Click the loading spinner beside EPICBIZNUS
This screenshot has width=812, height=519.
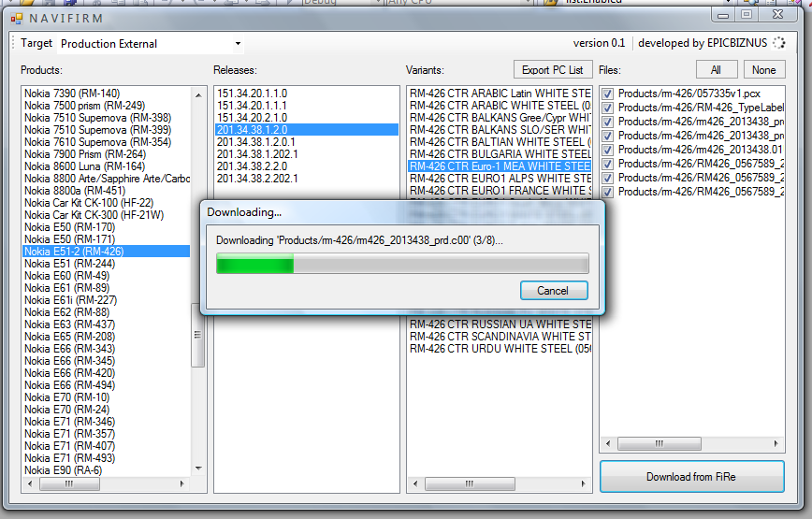(x=779, y=43)
